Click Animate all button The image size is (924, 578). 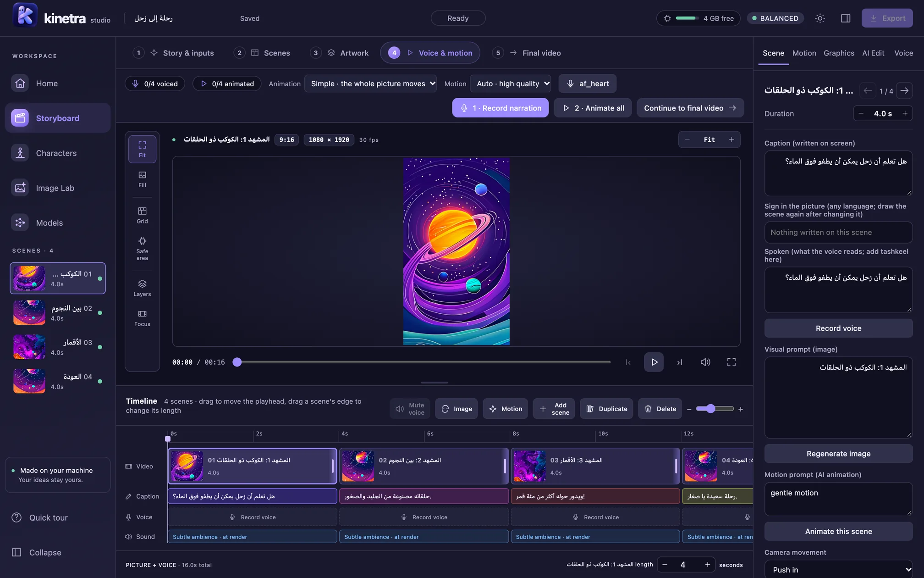point(593,108)
